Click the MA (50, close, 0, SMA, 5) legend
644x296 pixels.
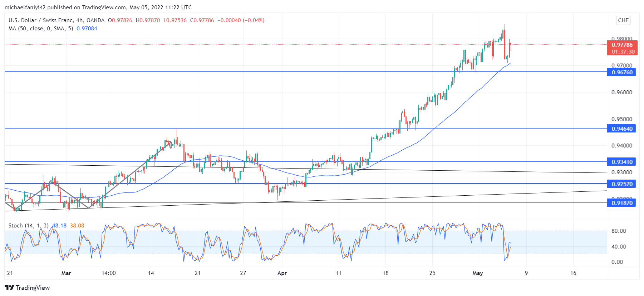click(x=41, y=29)
